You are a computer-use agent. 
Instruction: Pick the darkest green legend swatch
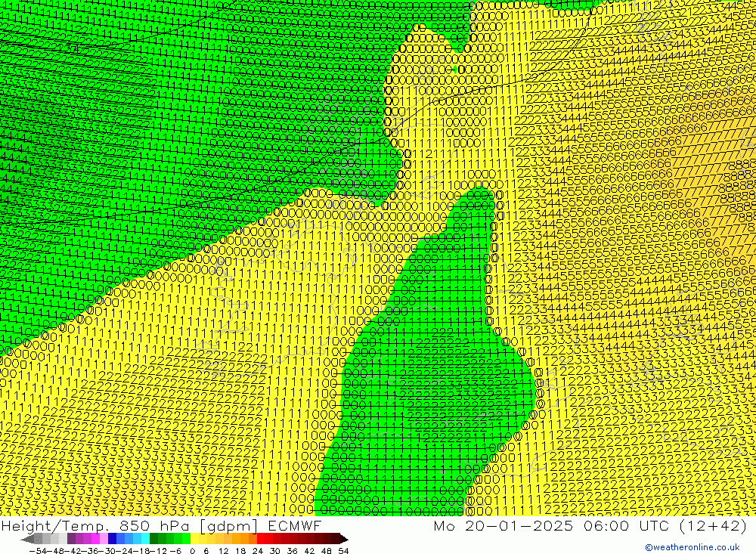click(x=153, y=539)
